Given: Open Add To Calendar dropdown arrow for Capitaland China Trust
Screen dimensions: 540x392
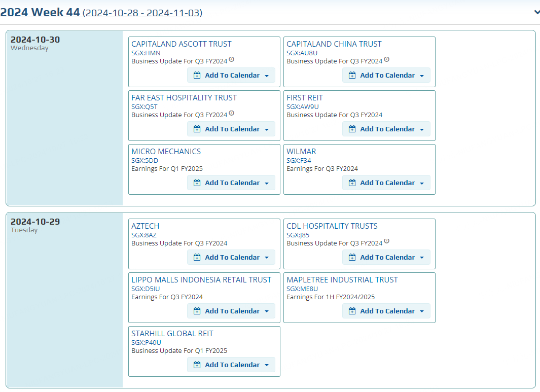Looking at the screenshot, I should (422, 76).
